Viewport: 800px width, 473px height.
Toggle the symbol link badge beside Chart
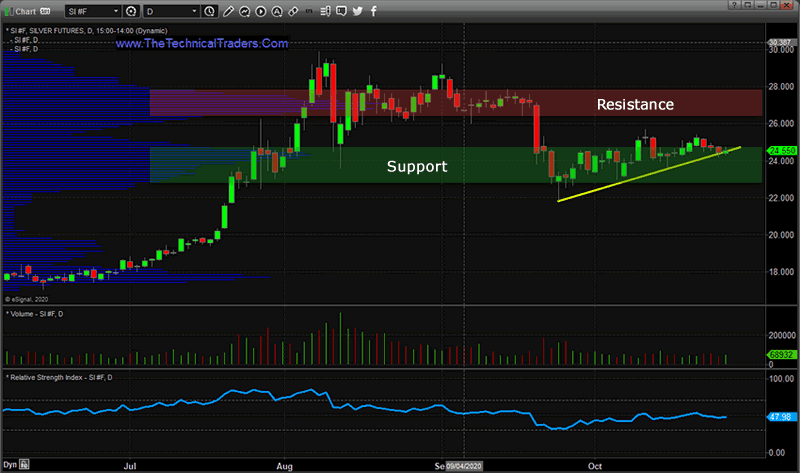46,11
